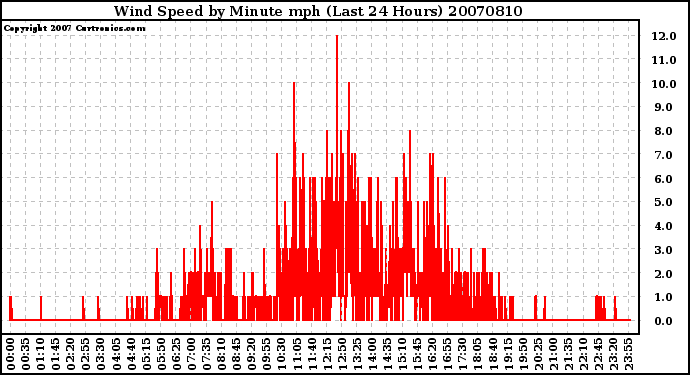Click the 18:40 time label
The height and width of the screenshot is (375, 690).
(492, 354)
